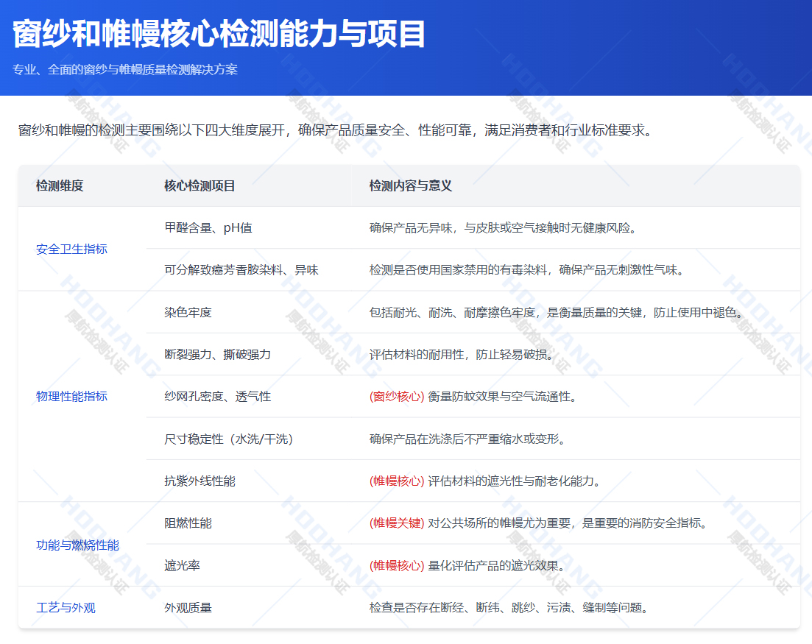Click the red (窗纱核心) tag
Image resolution: width=812 pixels, height=644 pixels.
(x=397, y=397)
